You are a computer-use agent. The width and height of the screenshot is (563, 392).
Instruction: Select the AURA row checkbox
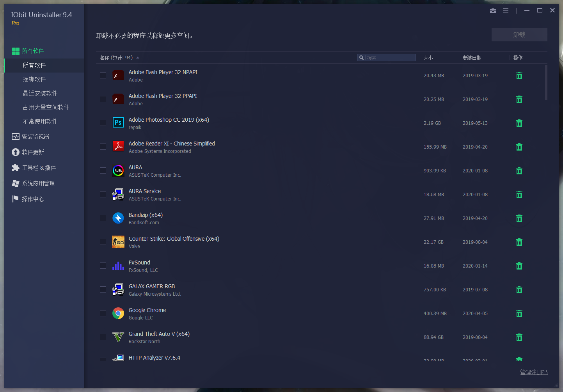point(103,170)
